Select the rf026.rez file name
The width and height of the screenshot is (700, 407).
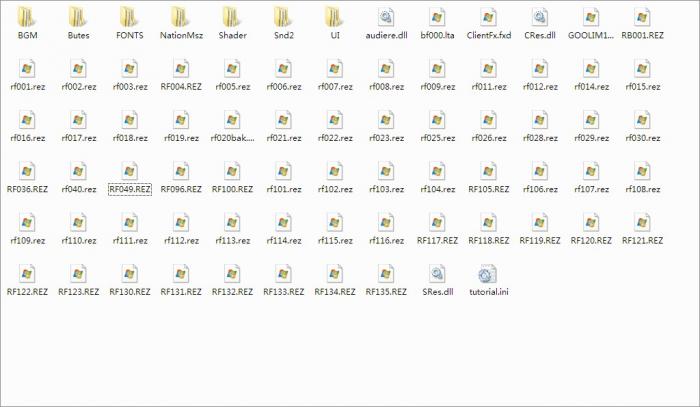(489, 138)
